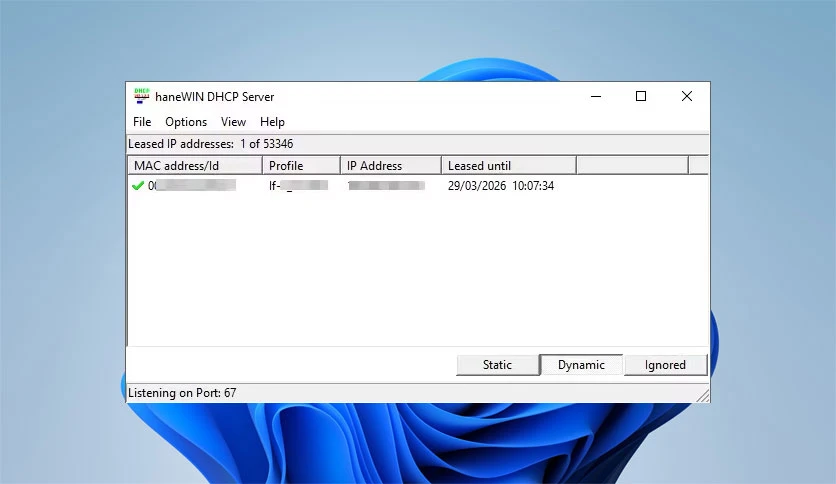
Task: Click the Listening on Port: 67 status
Action: click(182, 393)
